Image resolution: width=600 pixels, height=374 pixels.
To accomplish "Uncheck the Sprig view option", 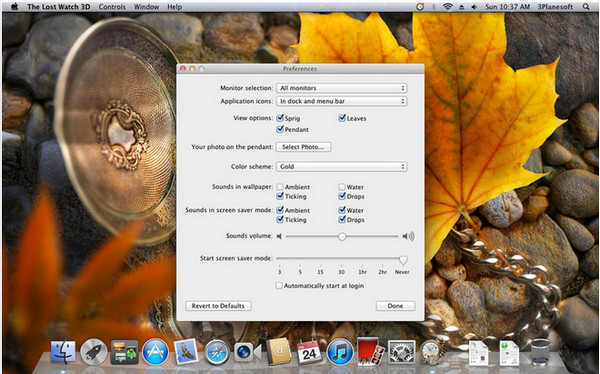I will click(x=280, y=118).
